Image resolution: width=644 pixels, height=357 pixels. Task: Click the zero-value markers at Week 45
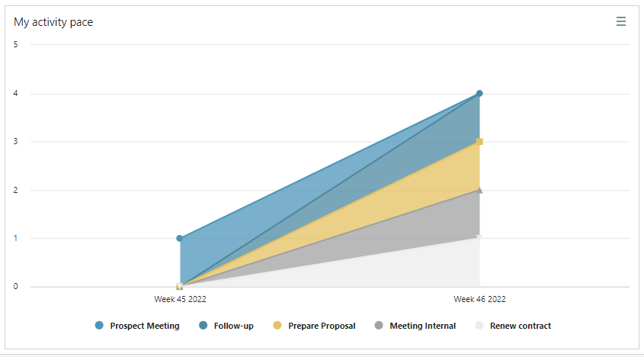[x=180, y=286]
